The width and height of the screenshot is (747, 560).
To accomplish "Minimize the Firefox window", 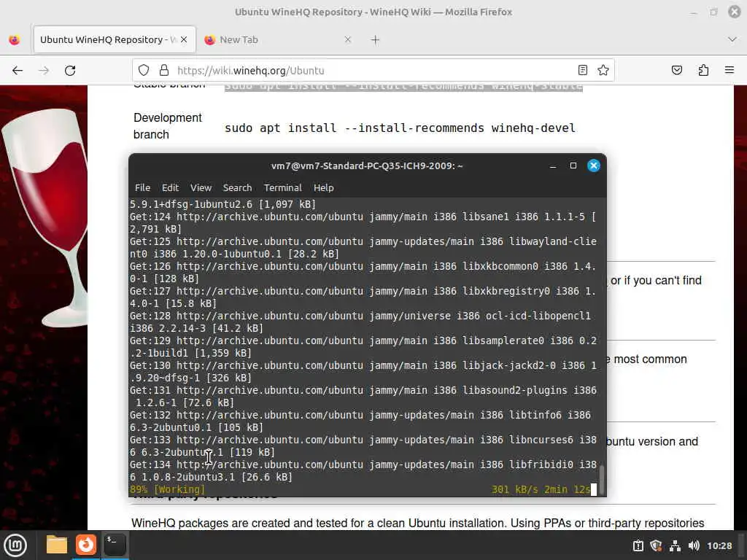I will [x=693, y=12].
